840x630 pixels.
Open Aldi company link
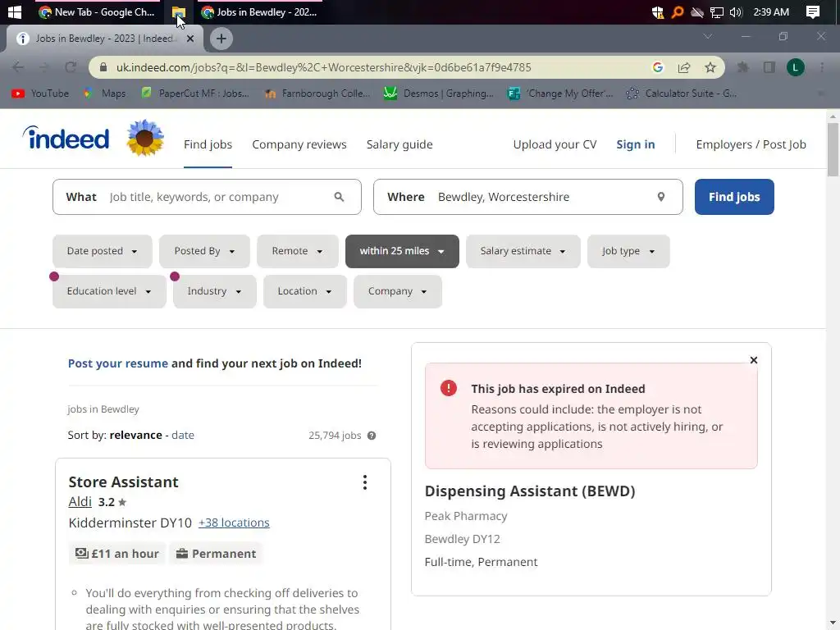(80, 502)
